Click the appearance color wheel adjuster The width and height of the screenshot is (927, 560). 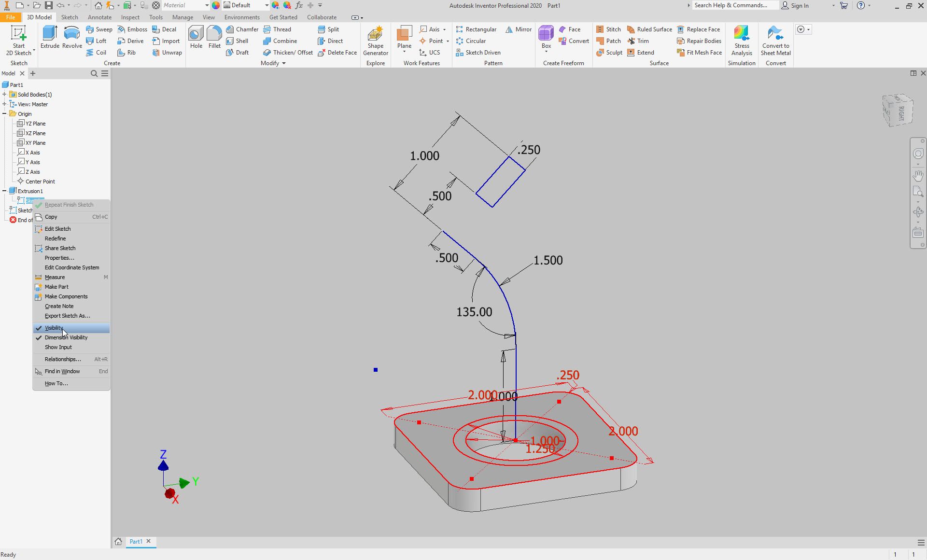(276, 5)
